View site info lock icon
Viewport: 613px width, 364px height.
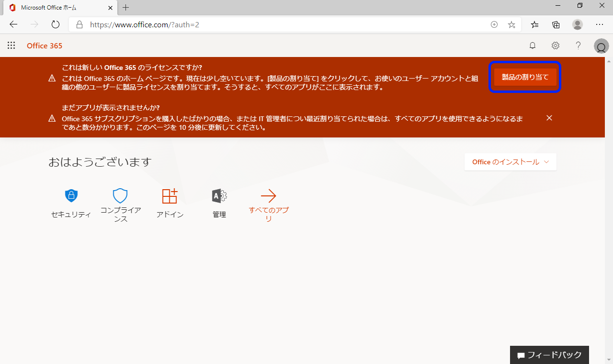[x=79, y=24]
